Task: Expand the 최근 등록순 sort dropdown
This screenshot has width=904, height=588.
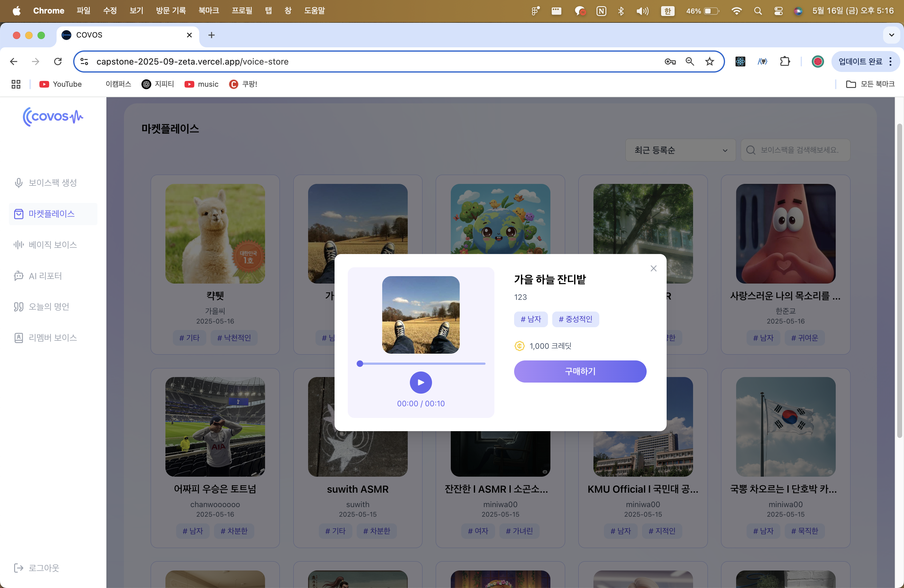Action: 680,150
